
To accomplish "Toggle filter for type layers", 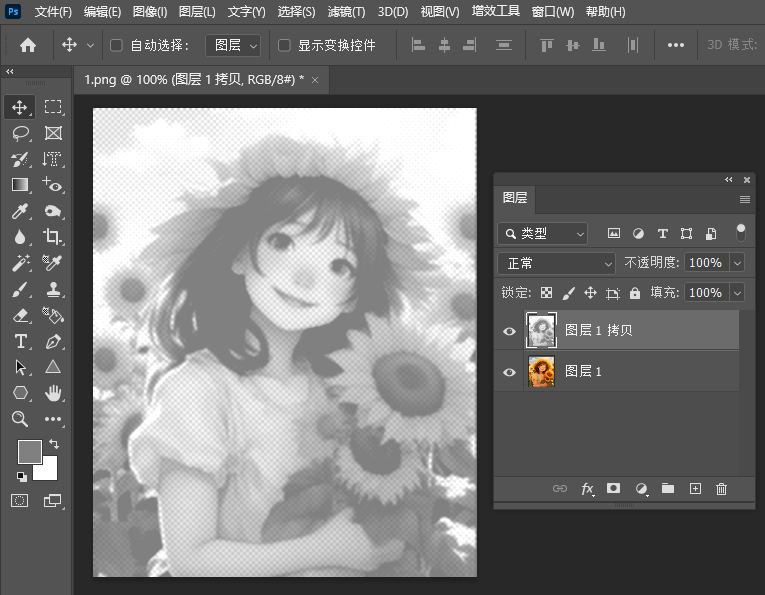I will [662, 234].
